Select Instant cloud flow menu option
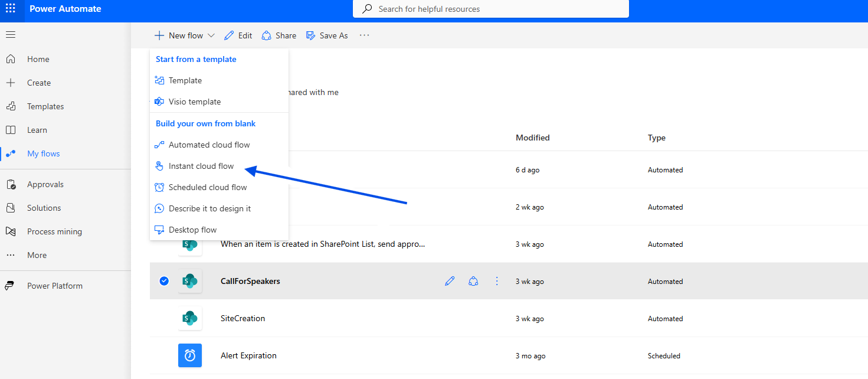Viewport: 868px width, 379px height. click(x=201, y=166)
